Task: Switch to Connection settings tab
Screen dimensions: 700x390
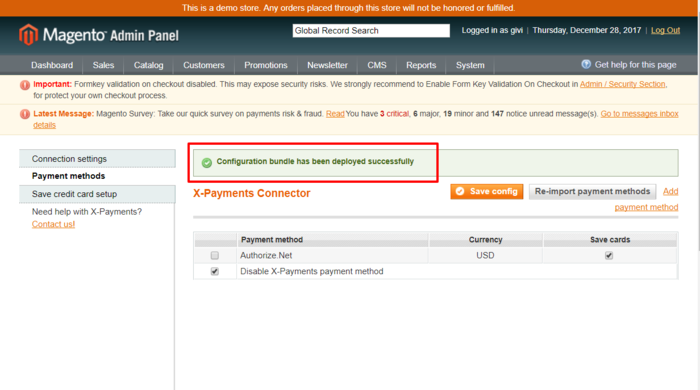Action: coord(97,159)
